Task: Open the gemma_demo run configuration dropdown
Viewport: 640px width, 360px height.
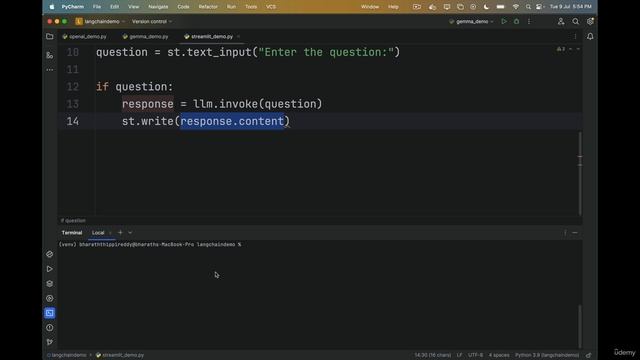Action: pyautogui.click(x=471, y=21)
